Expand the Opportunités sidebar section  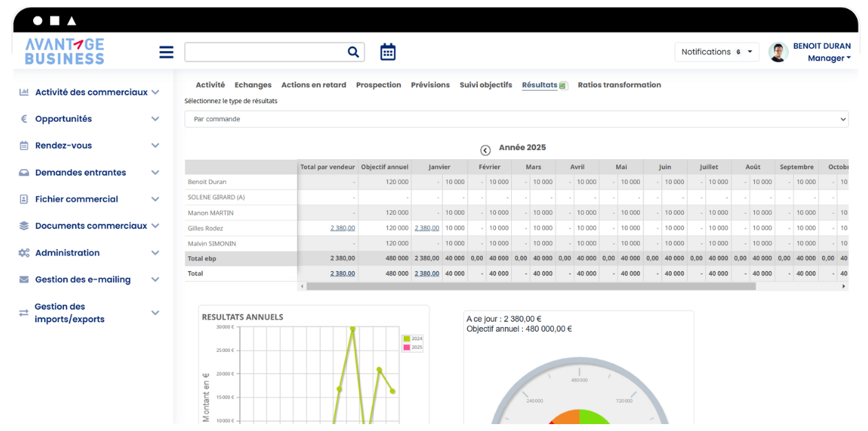154,118
